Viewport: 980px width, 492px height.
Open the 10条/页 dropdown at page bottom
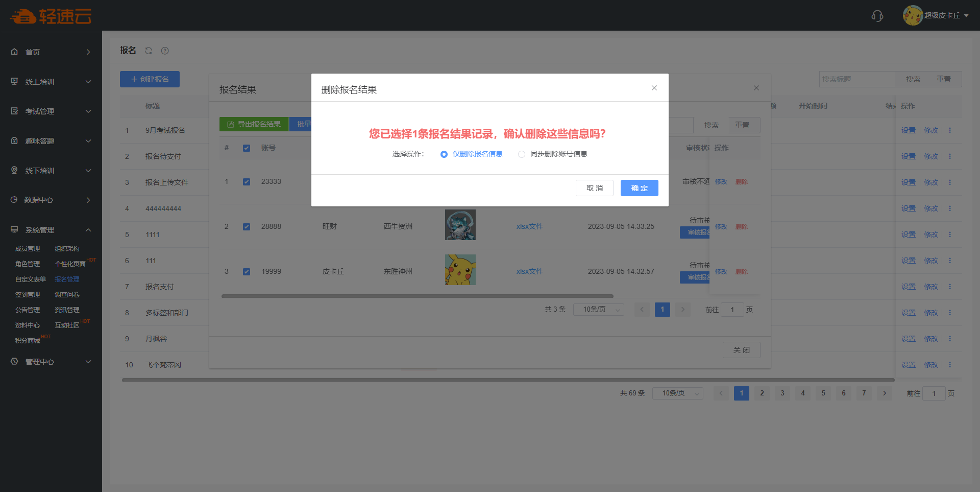coord(677,393)
